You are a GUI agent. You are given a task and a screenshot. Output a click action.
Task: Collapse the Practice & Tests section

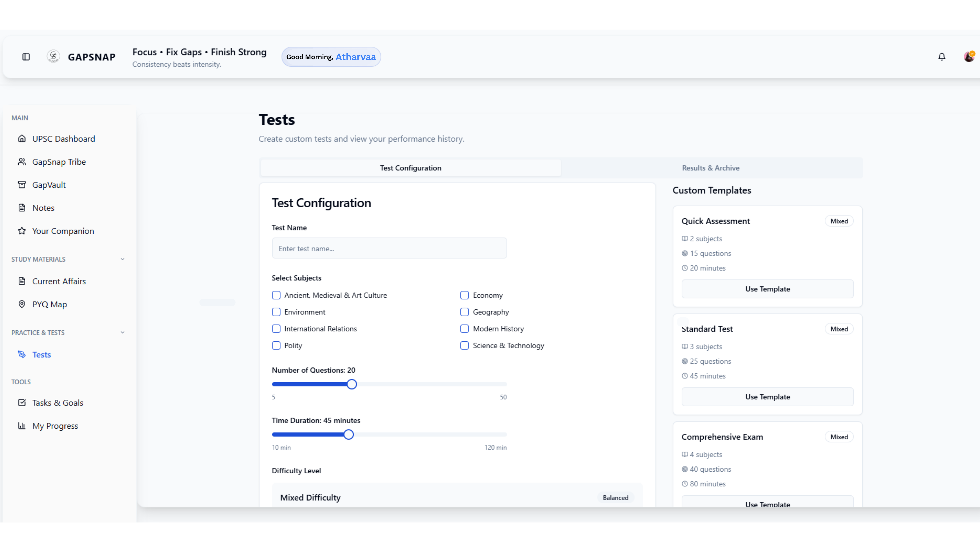coord(123,332)
